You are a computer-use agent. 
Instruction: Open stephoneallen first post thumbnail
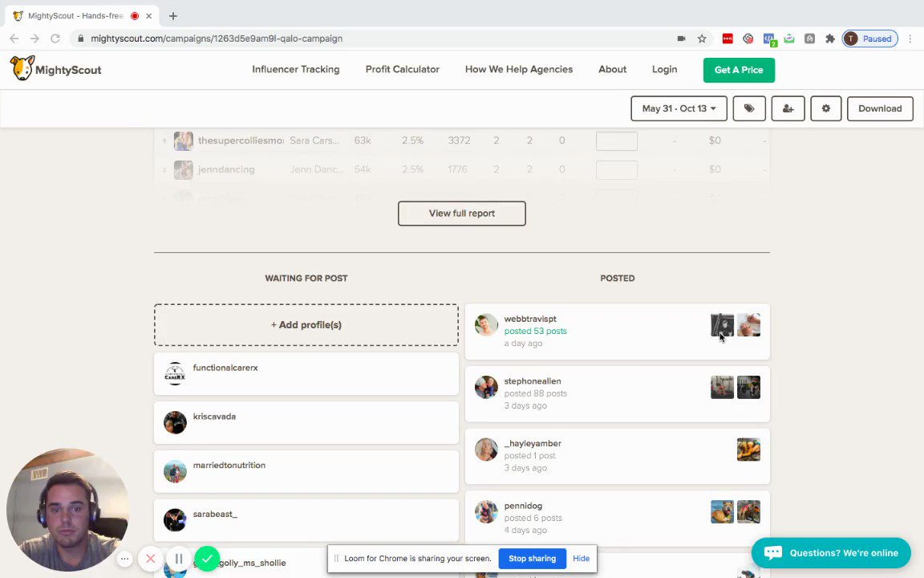722,388
